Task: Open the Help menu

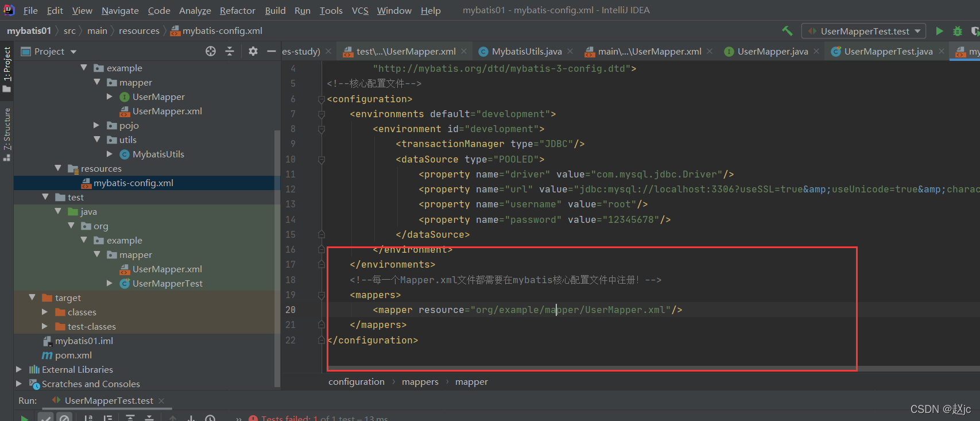Action: (431, 10)
